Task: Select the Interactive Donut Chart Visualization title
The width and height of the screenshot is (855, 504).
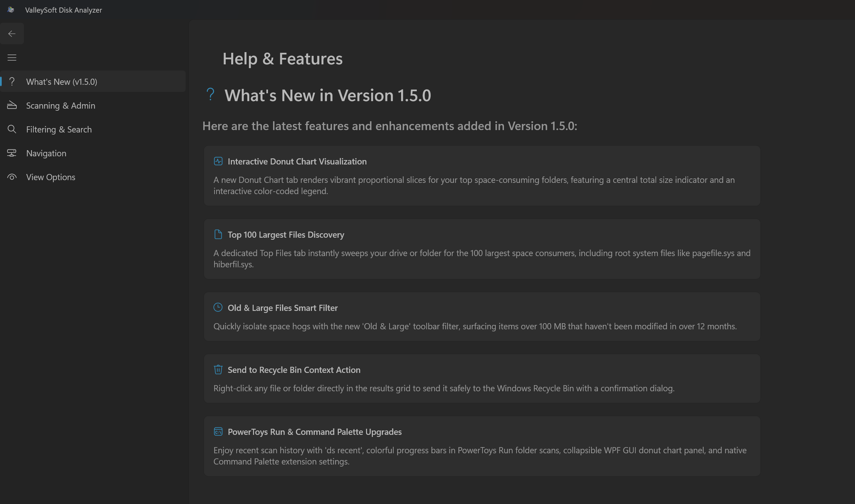Action: point(297,161)
